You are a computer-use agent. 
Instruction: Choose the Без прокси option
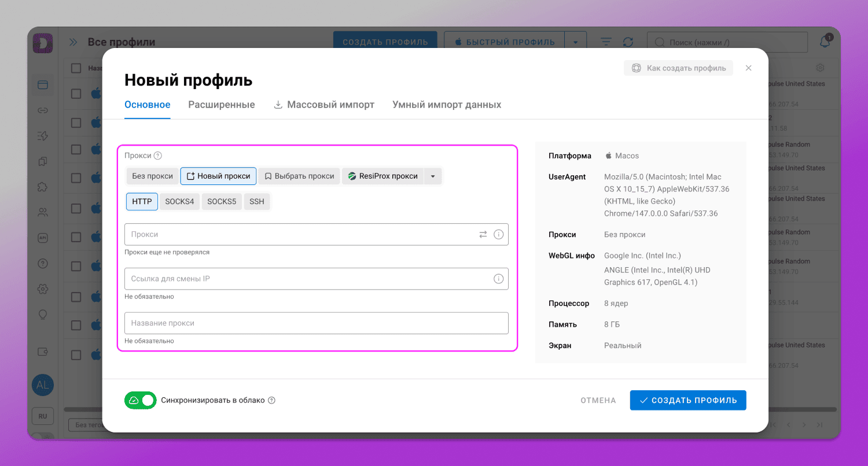pos(153,176)
